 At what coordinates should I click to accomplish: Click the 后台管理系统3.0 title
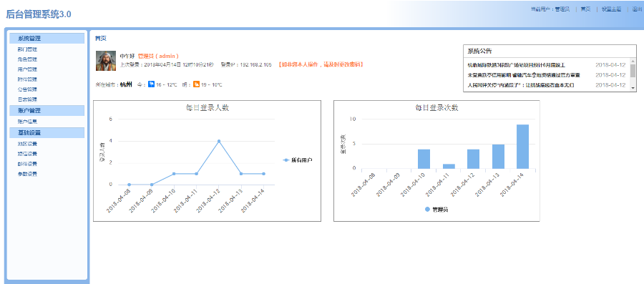(x=38, y=14)
